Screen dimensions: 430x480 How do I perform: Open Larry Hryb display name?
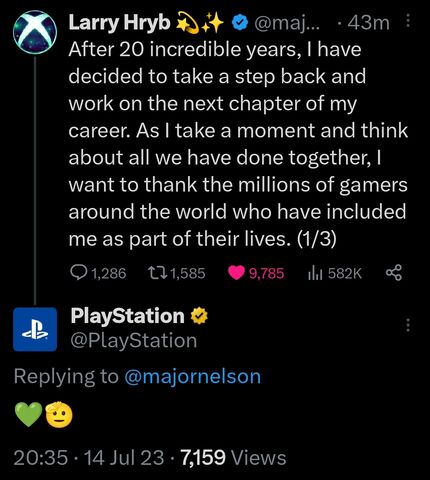point(119,23)
